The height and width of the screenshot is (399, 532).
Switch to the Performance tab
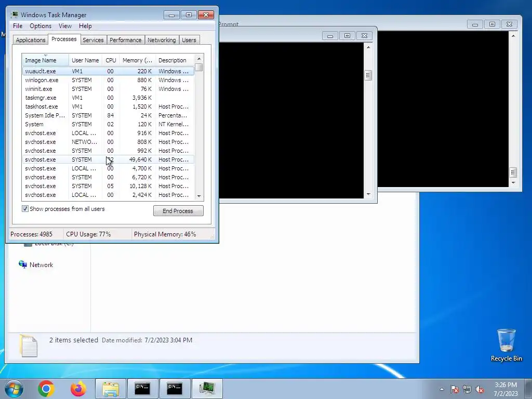125,40
